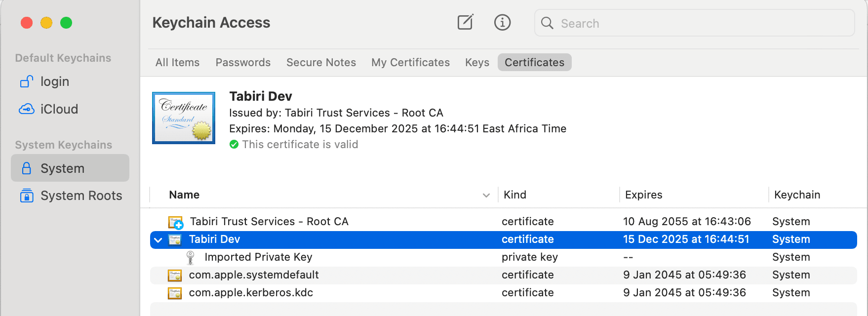
Task: Switch to the My Certificates tab
Action: [x=410, y=62]
